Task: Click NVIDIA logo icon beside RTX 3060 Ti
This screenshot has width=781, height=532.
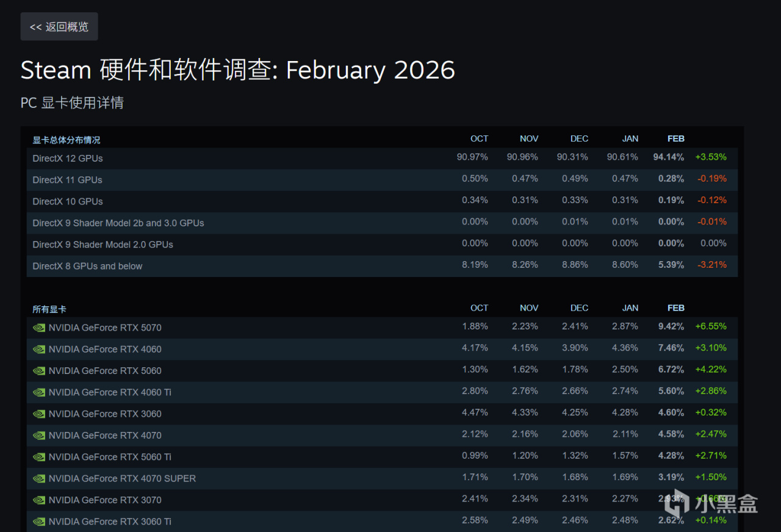Action: tap(39, 522)
